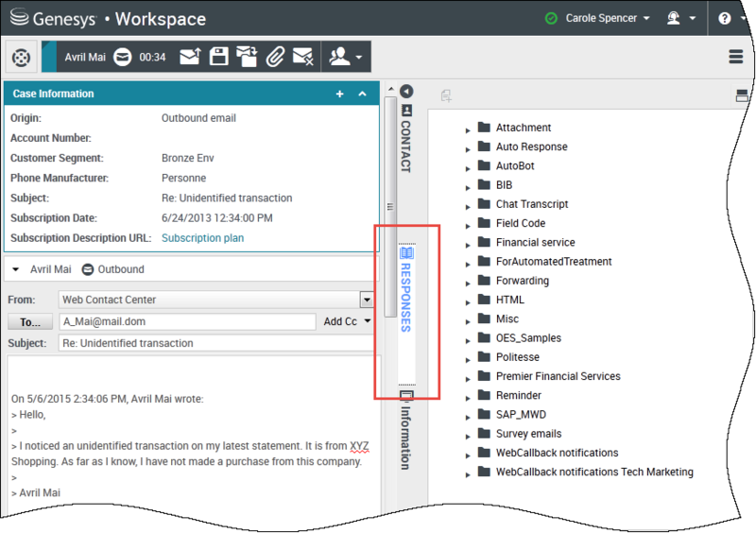Open the Help question mark menu
The width and height of the screenshot is (756, 533).
click(730, 18)
